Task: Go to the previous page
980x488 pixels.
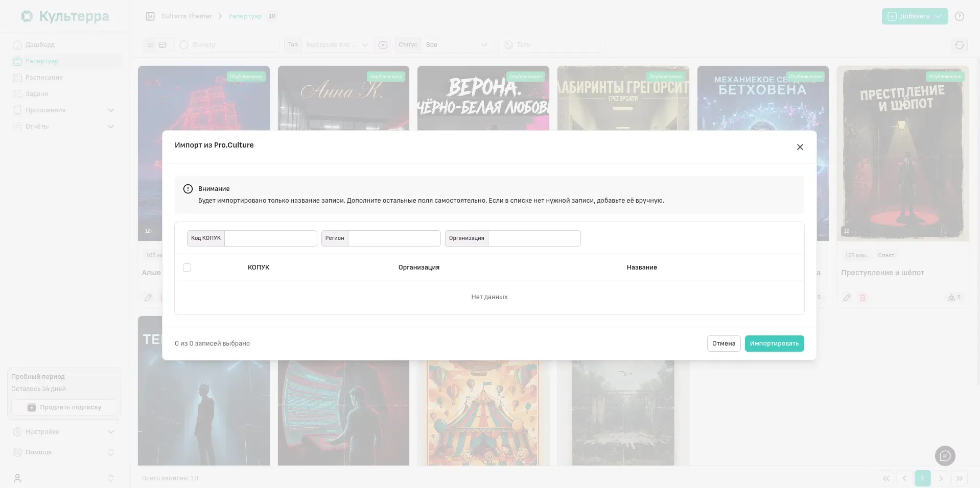Action: tap(904, 478)
